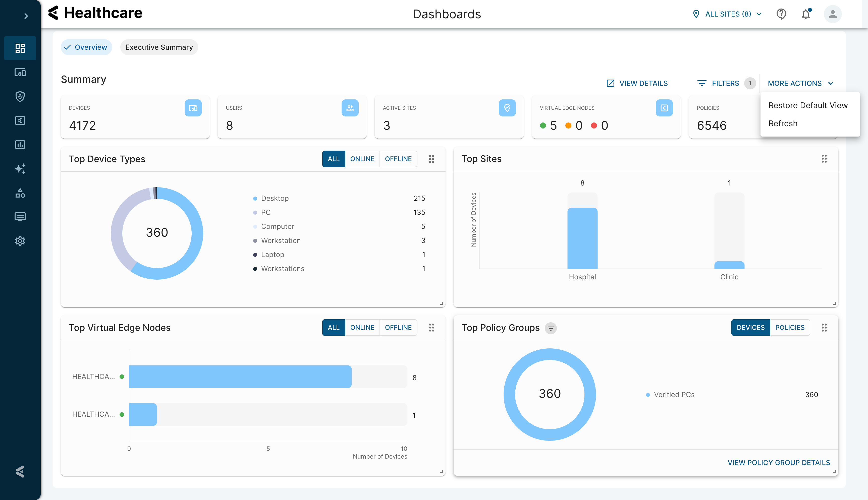This screenshot has width=868, height=500.
Task: Open the settings gear in sidebar
Action: [x=20, y=241]
